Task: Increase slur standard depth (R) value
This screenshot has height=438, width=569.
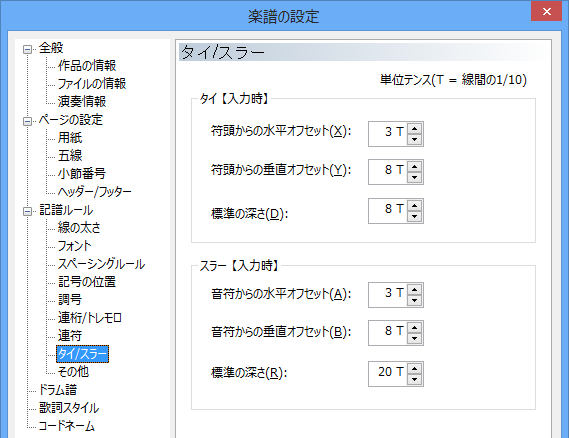Action: coord(414,369)
